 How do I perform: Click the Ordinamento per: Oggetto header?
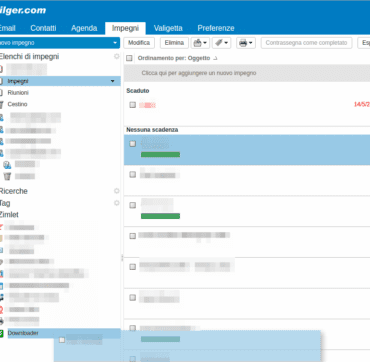click(x=174, y=58)
